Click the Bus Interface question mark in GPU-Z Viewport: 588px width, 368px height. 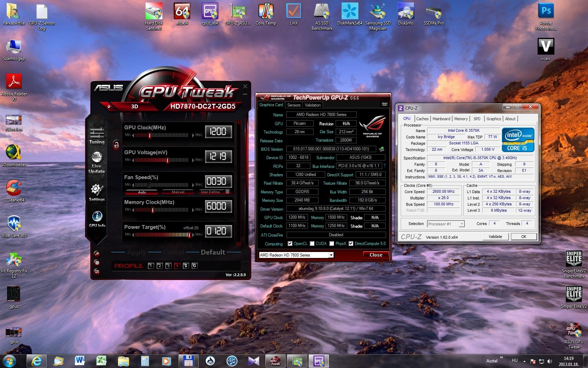384,166
